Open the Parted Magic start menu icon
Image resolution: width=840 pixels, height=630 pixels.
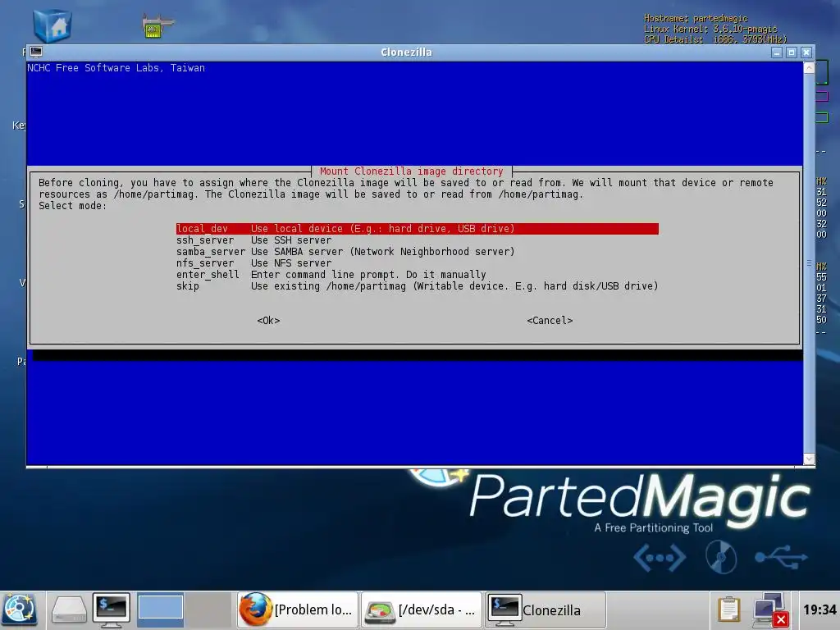tap(20, 609)
